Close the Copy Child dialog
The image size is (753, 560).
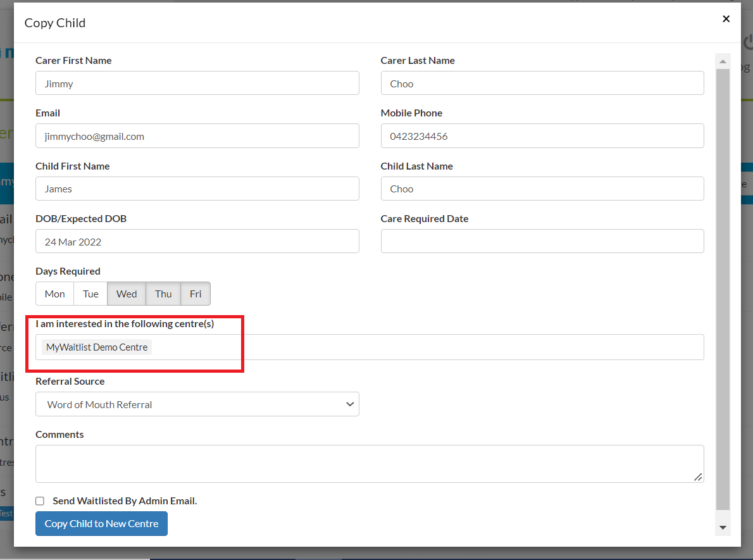click(x=726, y=19)
